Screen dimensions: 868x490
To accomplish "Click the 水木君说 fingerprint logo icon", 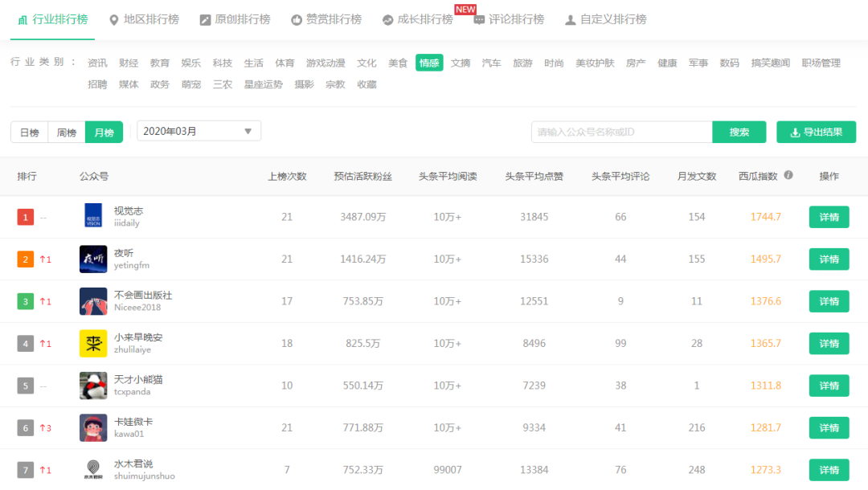I will pos(93,469).
